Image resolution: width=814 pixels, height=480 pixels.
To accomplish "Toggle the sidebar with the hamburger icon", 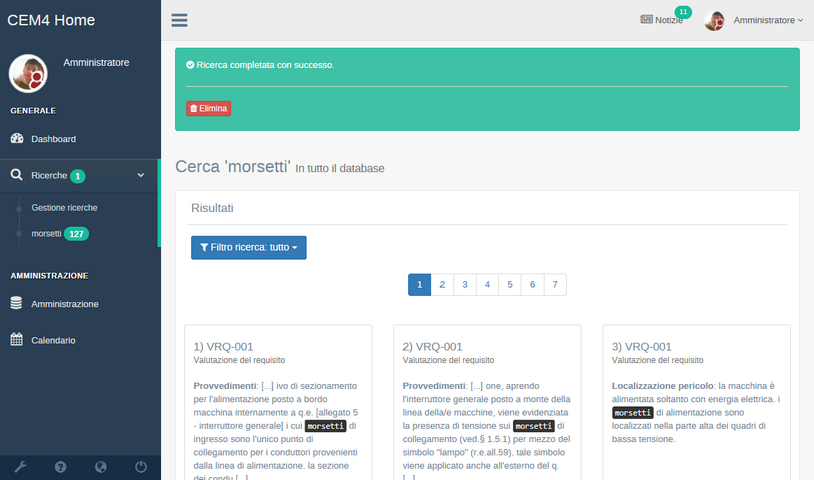I will pyautogui.click(x=179, y=20).
